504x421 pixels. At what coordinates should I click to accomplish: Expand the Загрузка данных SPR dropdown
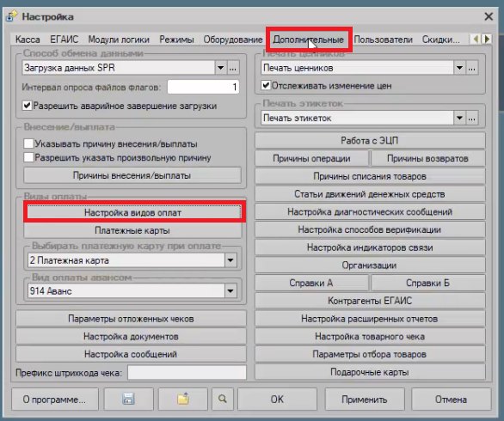(x=220, y=68)
